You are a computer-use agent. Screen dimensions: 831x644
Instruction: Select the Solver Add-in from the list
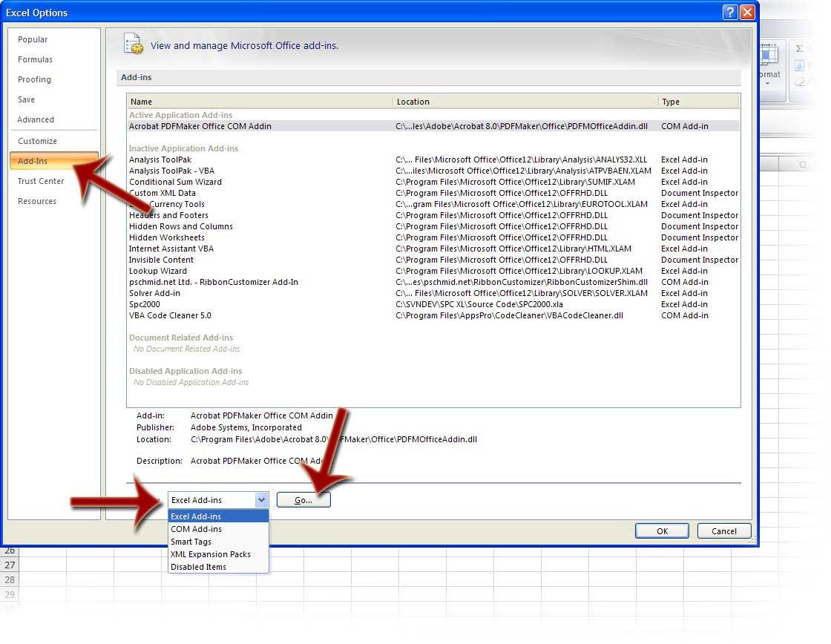(157, 293)
